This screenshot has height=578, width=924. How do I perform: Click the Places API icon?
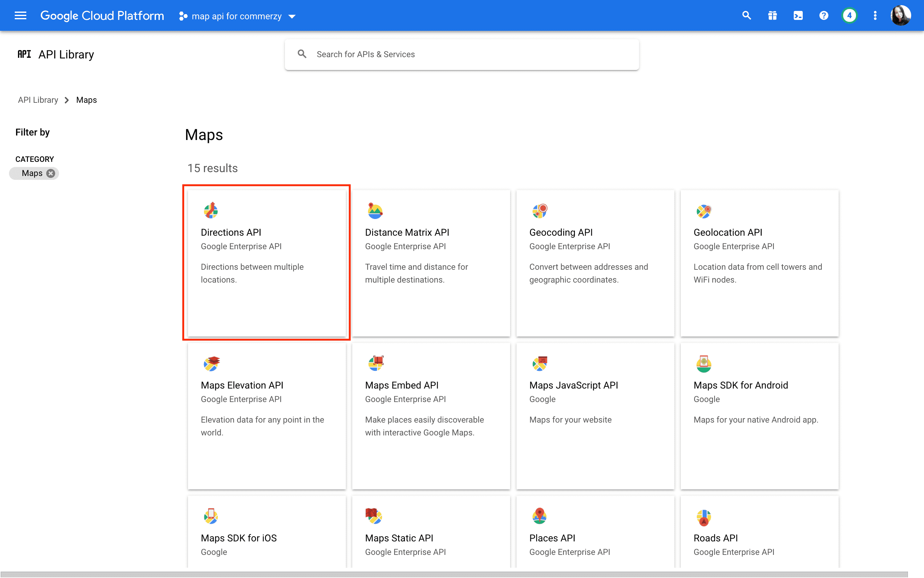coord(540,516)
